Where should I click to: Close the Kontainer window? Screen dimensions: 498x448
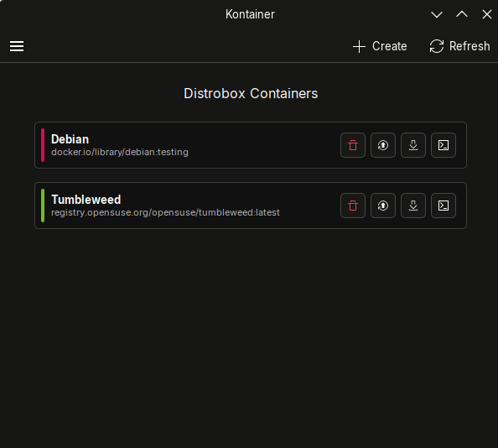coord(487,14)
